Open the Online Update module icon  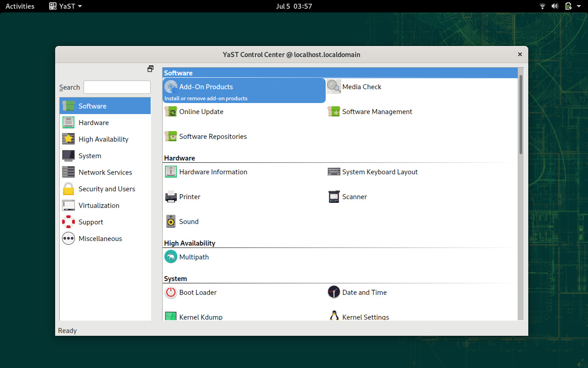(171, 112)
